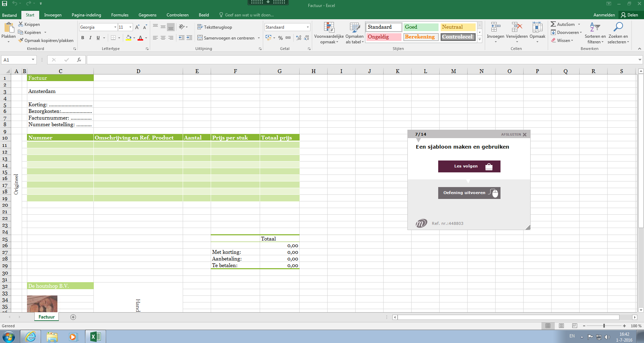Viewport: 644px width, 343px height.
Task: Decrease indent icon
Action: point(182,37)
